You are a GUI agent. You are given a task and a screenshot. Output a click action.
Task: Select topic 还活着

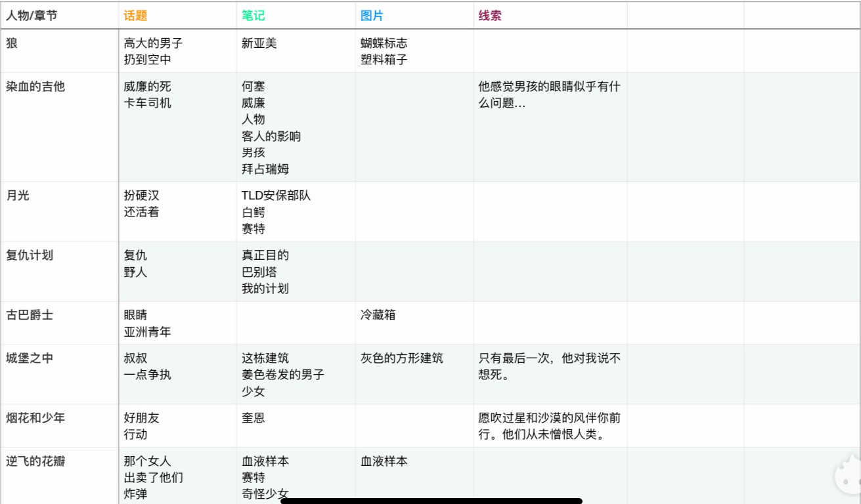(141, 212)
